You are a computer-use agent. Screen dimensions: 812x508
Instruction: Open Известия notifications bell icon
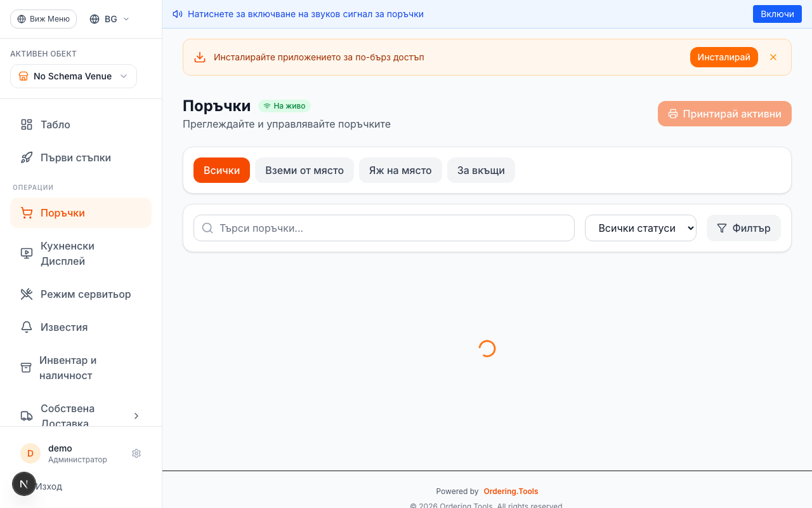[x=26, y=327]
